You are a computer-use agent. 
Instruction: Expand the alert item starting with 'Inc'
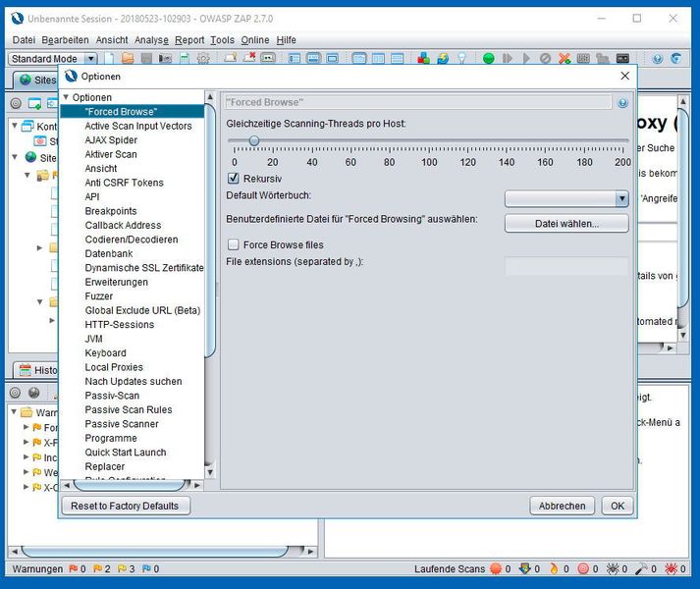[26, 456]
